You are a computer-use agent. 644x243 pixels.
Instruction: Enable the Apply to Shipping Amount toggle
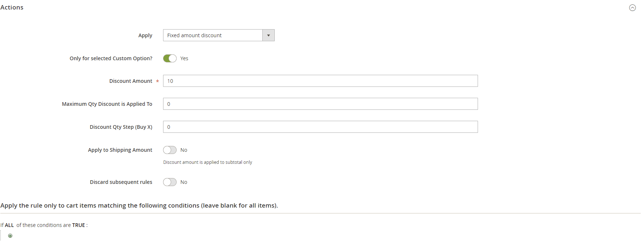pyautogui.click(x=170, y=150)
